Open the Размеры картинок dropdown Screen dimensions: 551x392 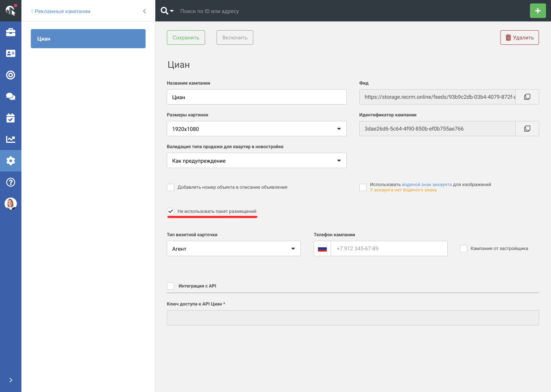click(x=257, y=129)
